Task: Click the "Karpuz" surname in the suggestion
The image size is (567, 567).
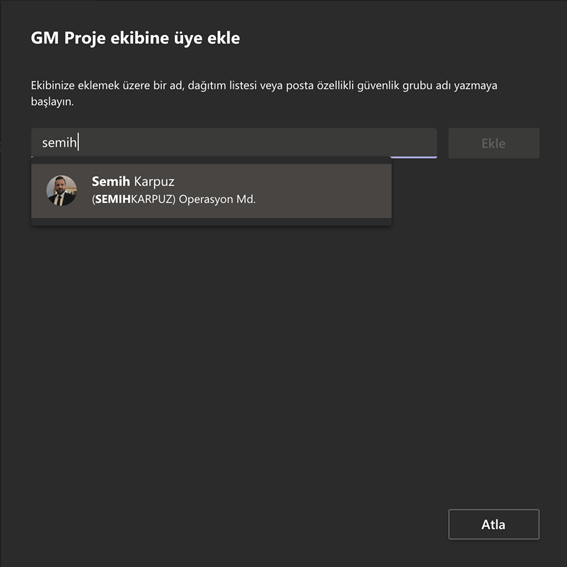Action: coord(154,182)
